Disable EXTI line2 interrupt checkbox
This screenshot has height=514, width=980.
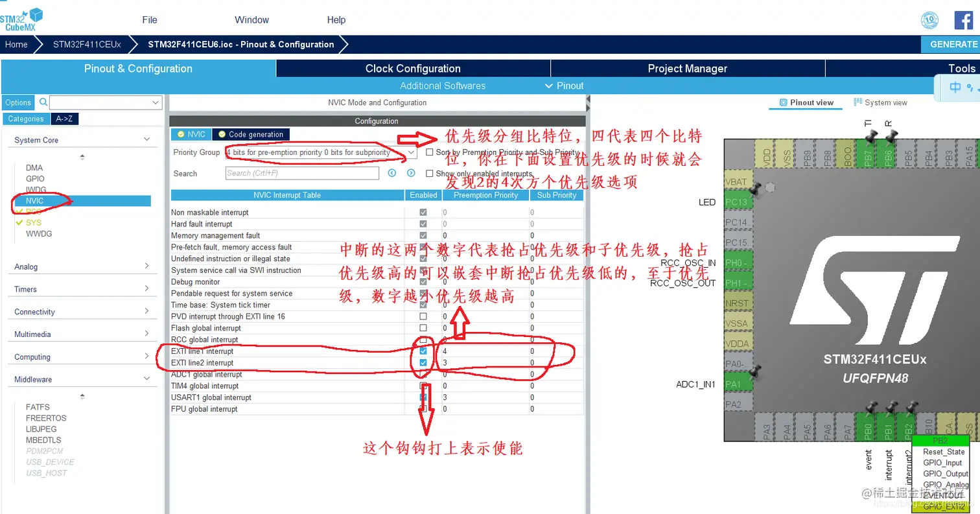click(423, 363)
